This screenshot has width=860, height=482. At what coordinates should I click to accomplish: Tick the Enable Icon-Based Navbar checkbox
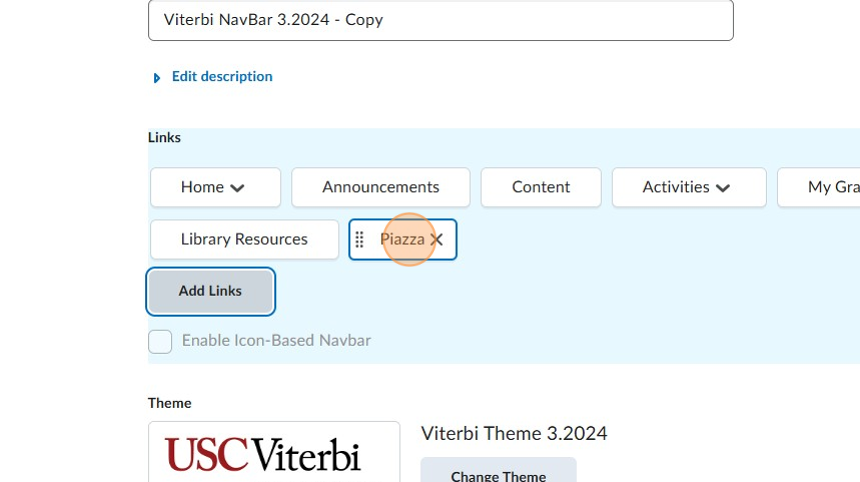(x=160, y=341)
